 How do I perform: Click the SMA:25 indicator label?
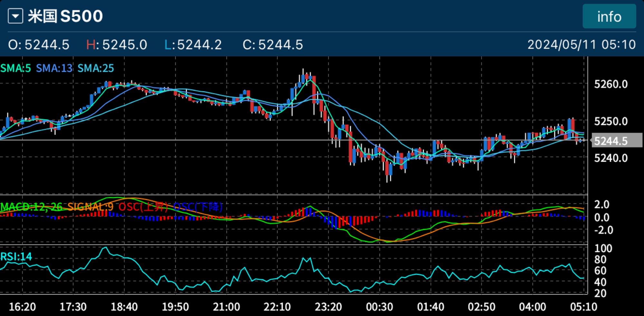(x=96, y=68)
